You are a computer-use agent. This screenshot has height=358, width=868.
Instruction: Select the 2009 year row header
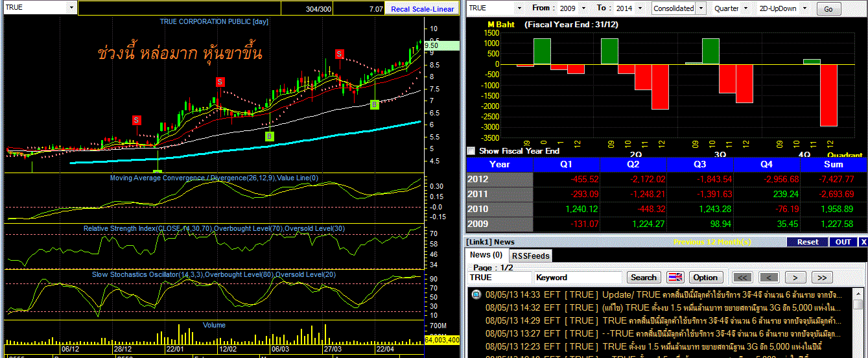pyautogui.click(x=499, y=224)
